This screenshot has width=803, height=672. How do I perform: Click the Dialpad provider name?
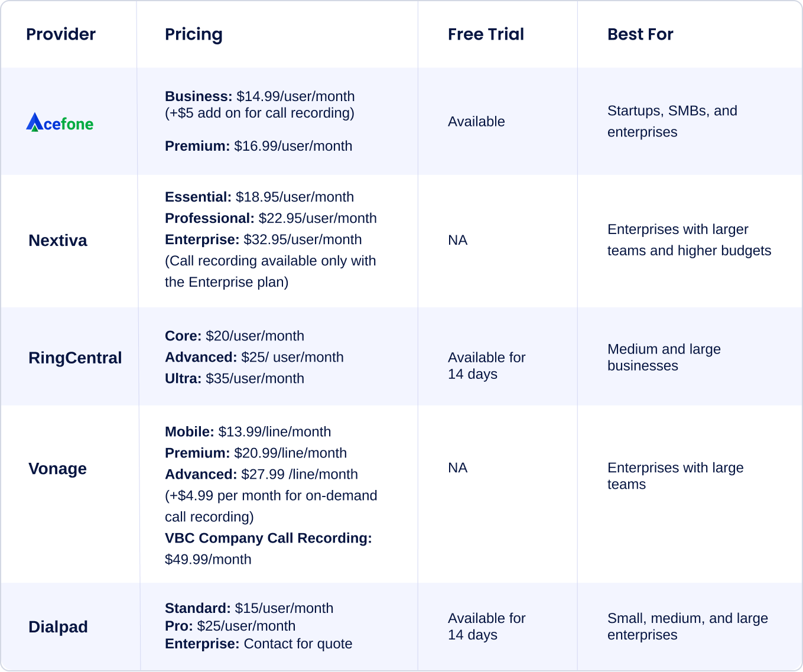point(58,626)
